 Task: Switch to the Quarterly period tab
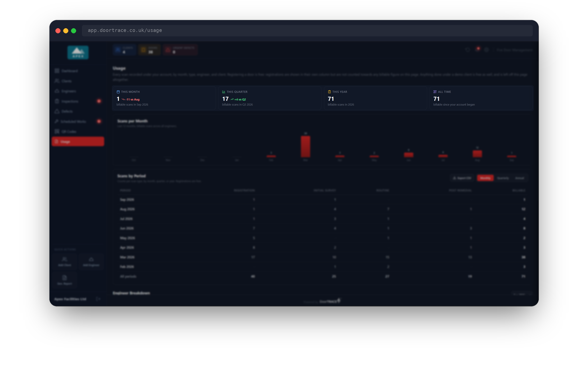tap(503, 178)
